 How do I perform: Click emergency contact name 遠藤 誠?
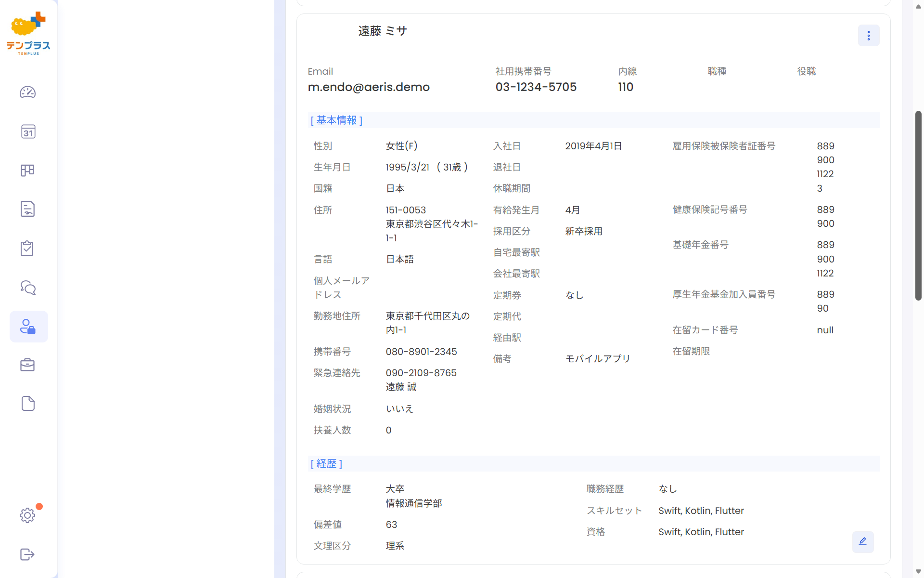pyautogui.click(x=401, y=387)
